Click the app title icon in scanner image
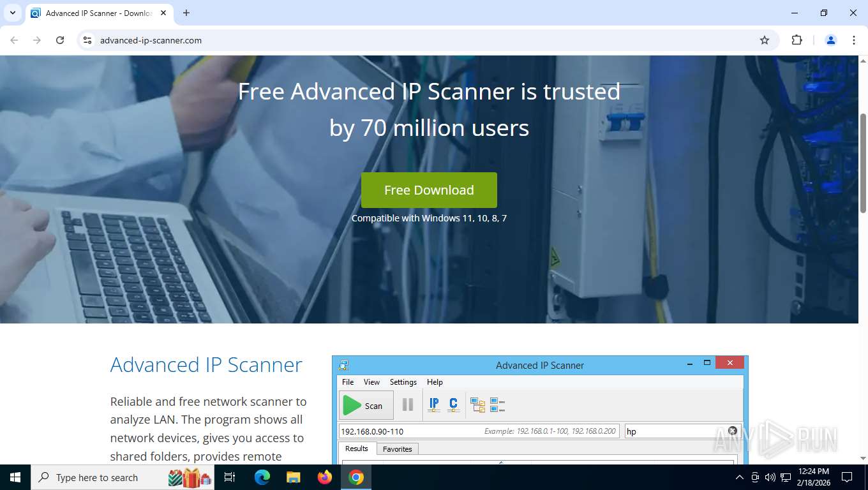The width and height of the screenshot is (868, 490). (x=344, y=365)
